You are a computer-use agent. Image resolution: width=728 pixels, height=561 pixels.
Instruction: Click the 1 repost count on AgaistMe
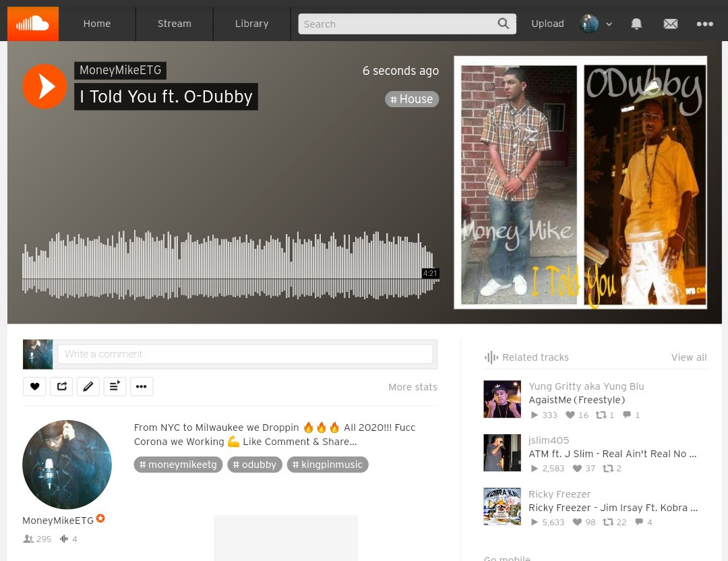605,415
